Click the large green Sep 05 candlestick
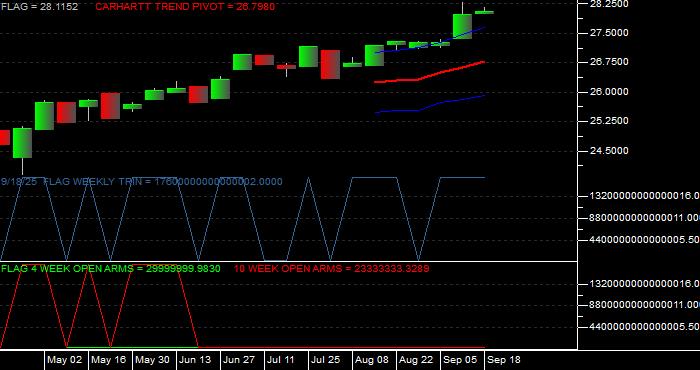700x370 pixels. coord(462,26)
